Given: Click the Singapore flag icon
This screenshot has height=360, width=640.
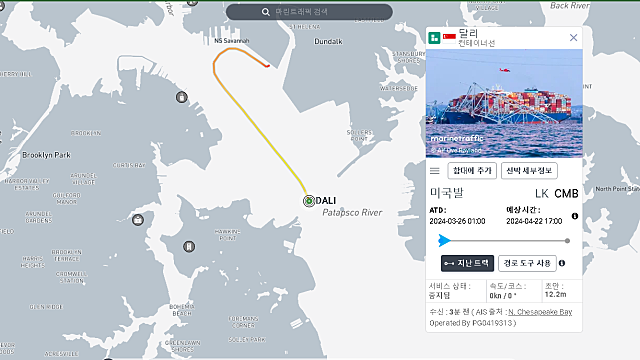Looking at the screenshot, I should click(449, 38).
